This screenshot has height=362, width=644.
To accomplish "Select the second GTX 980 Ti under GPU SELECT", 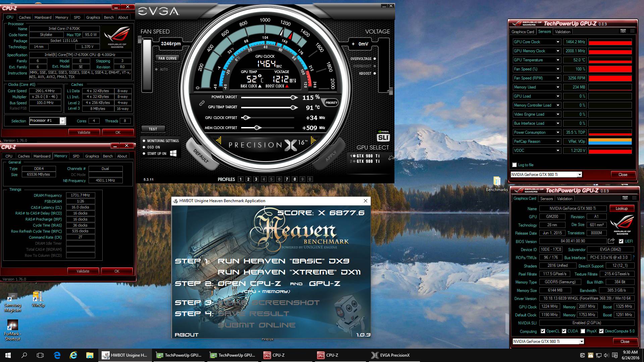I will pyautogui.click(x=368, y=161).
